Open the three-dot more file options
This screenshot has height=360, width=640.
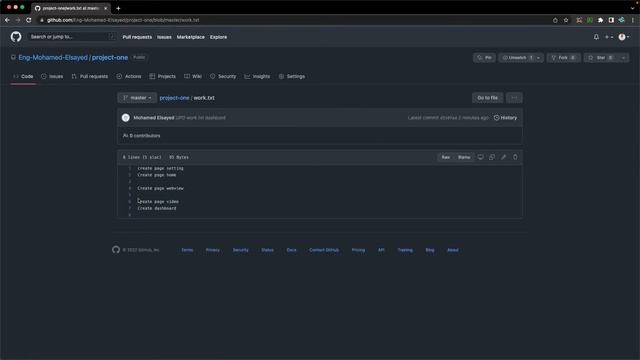(514, 98)
